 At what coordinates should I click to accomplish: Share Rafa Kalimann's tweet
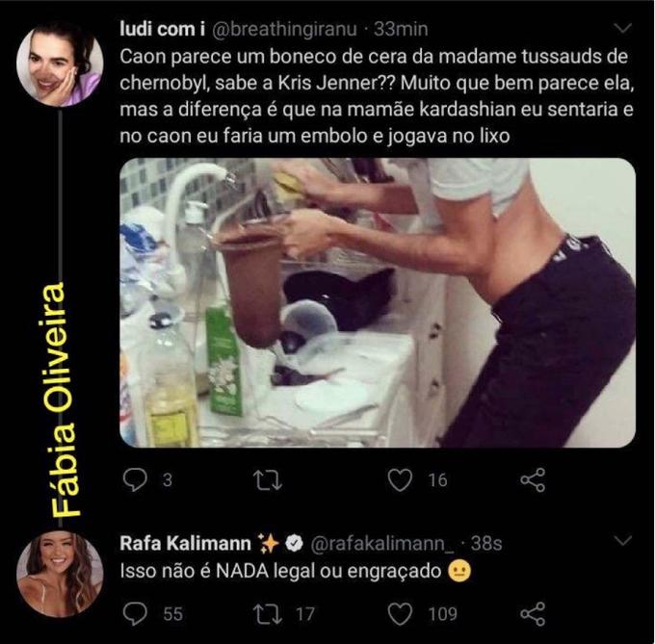[533, 613]
